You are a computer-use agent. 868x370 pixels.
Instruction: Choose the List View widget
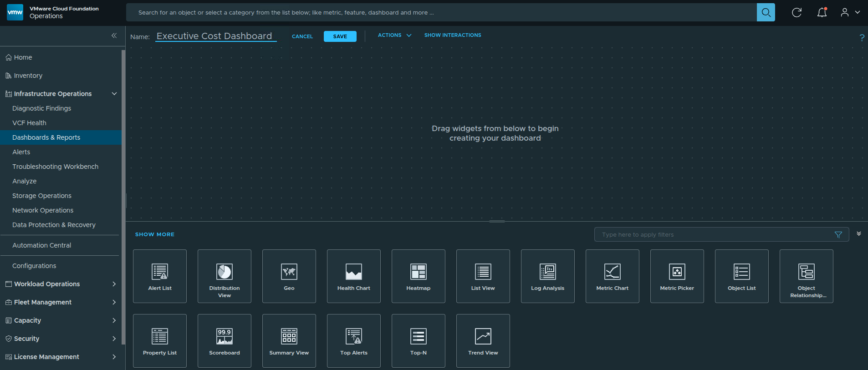pyautogui.click(x=483, y=276)
